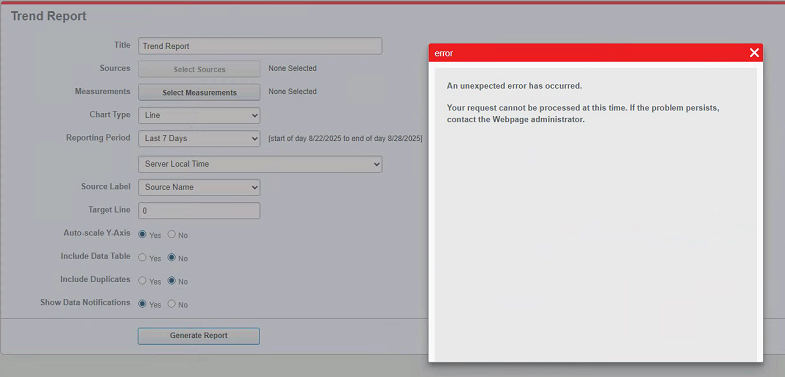
Task: Click the 'Trend Report' page heading
Action: pos(49,16)
